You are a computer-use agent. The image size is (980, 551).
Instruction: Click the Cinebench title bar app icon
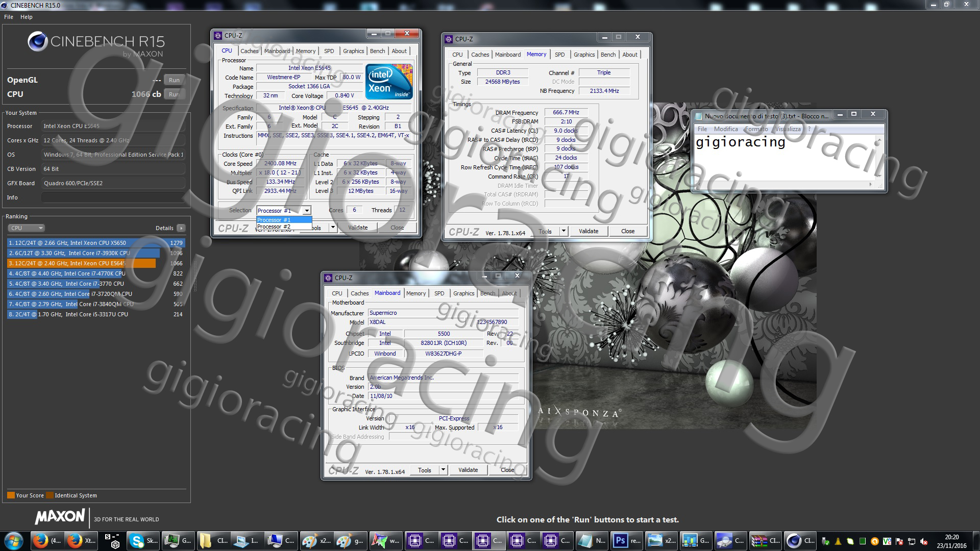coord(5,5)
